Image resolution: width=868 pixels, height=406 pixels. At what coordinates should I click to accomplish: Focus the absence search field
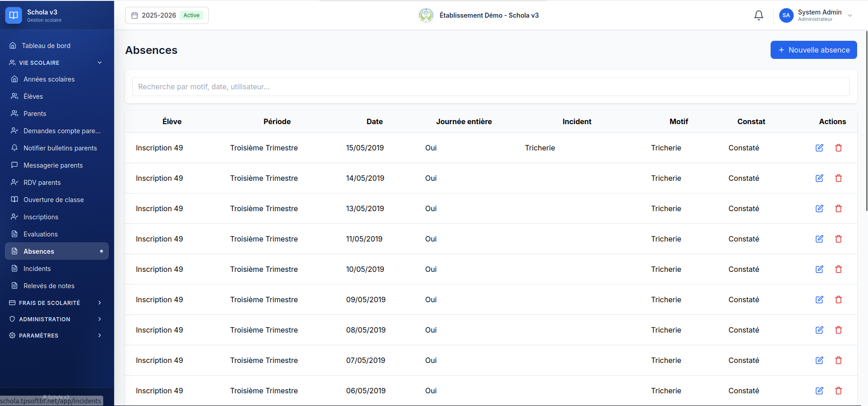coord(491,87)
